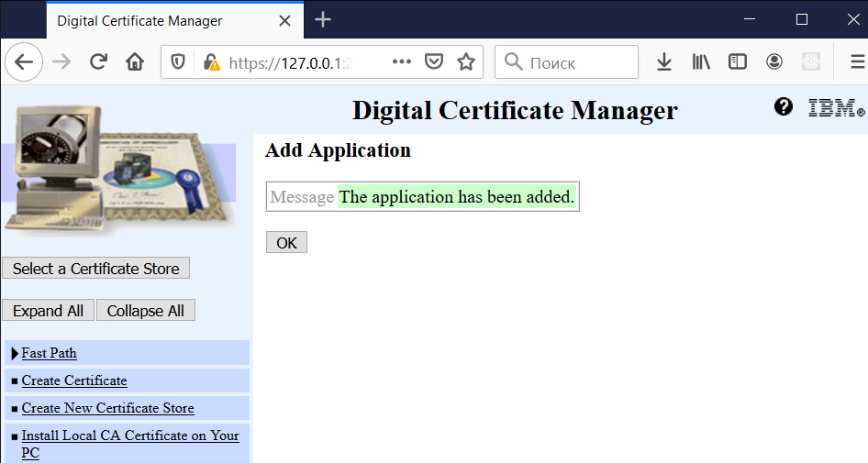The height and width of the screenshot is (463, 868).
Task: Toggle the sidebar view icon
Action: (738, 62)
